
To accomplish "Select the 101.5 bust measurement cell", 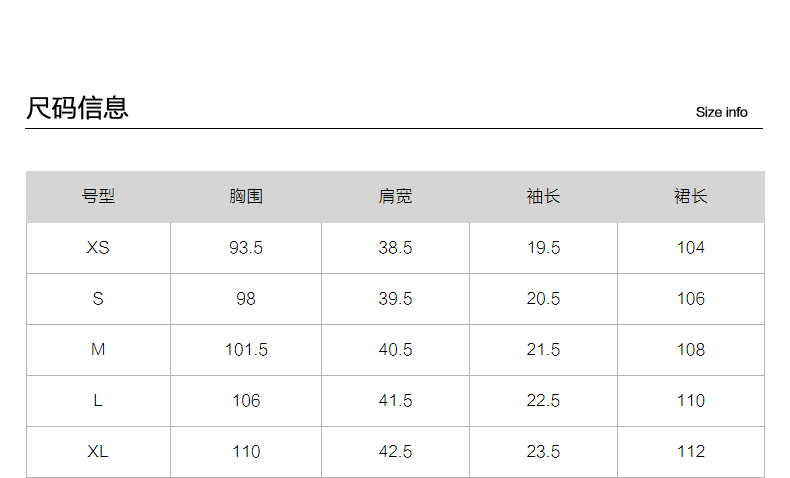I will coord(246,350).
